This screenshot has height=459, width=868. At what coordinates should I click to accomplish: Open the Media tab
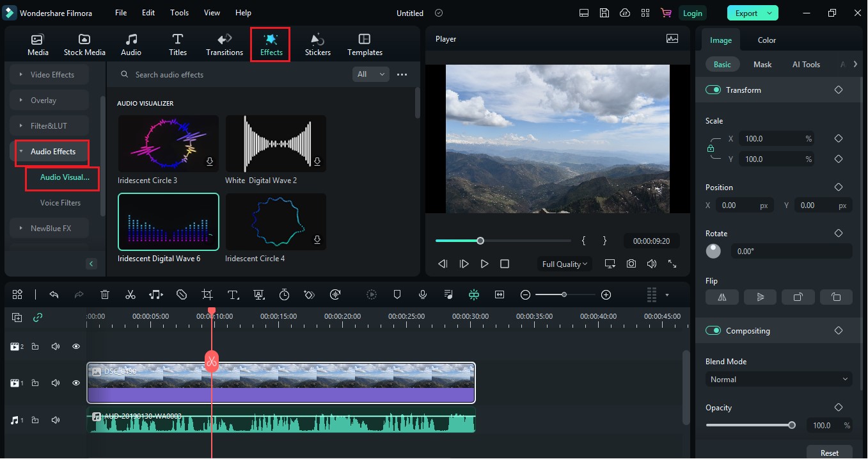[x=38, y=45]
